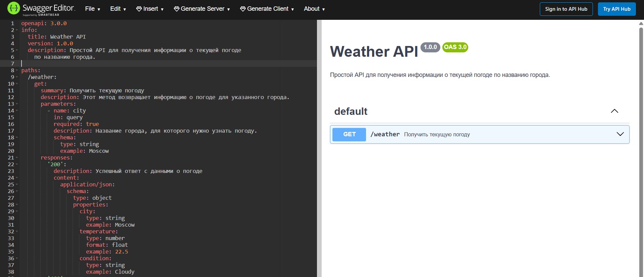Click the Swagger Editor logo icon
This screenshot has width=644, height=277.
tap(13, 8)
